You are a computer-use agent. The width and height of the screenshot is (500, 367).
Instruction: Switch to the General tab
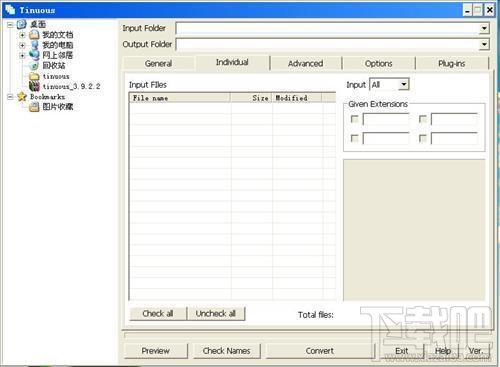click(159, 63)
